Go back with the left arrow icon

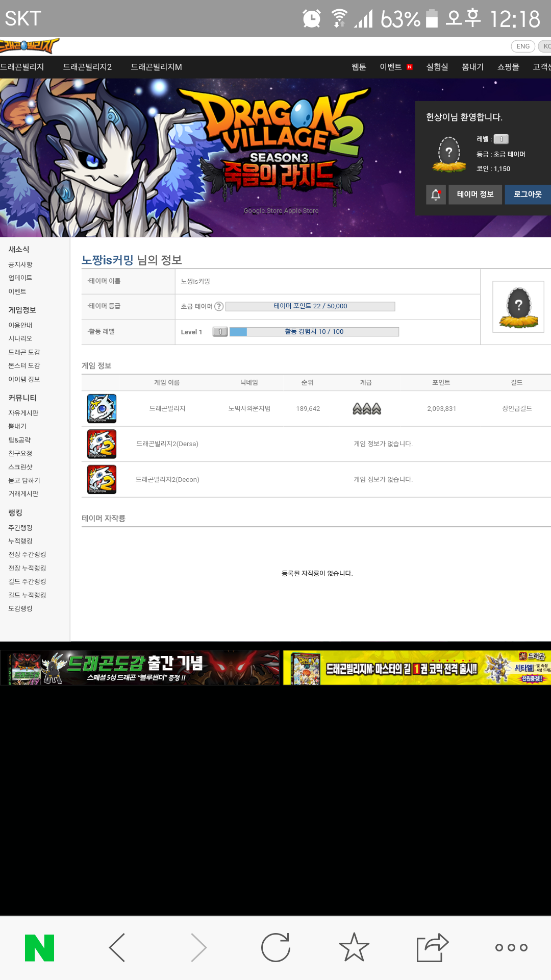(x=117, y=948)
